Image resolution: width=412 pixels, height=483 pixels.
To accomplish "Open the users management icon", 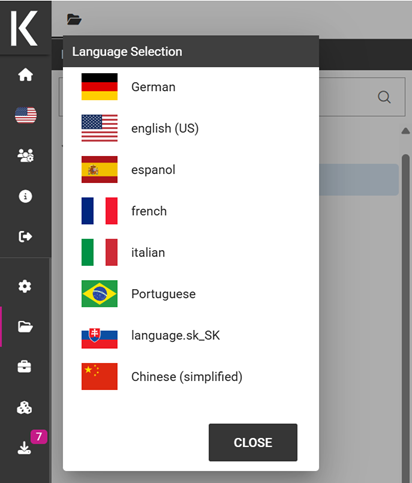I will coord(25,156).
